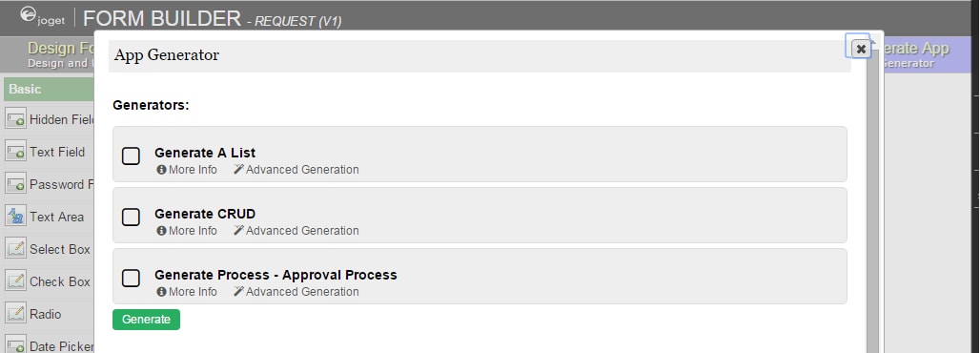Viewport: 980px width, 353px height.
Task: Open Advanced Generation for Approval Process
Action: 296,292
